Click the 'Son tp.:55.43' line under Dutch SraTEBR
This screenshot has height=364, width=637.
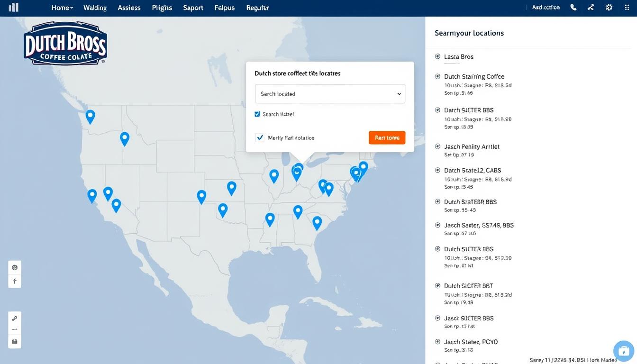460,210
